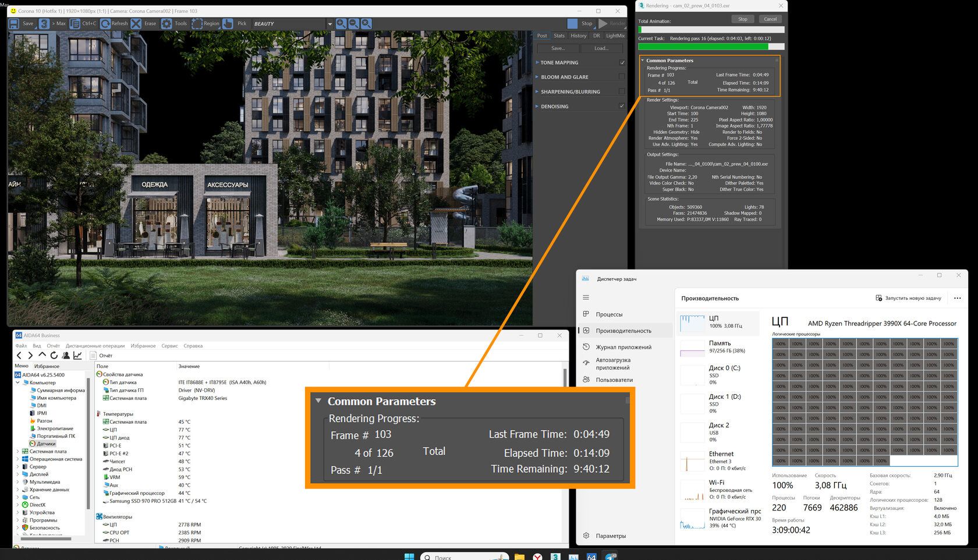Open Справка menu in AIDA64
Image resolution: width=978 pixels, height=560 pixels.
(x=193, y=346)
